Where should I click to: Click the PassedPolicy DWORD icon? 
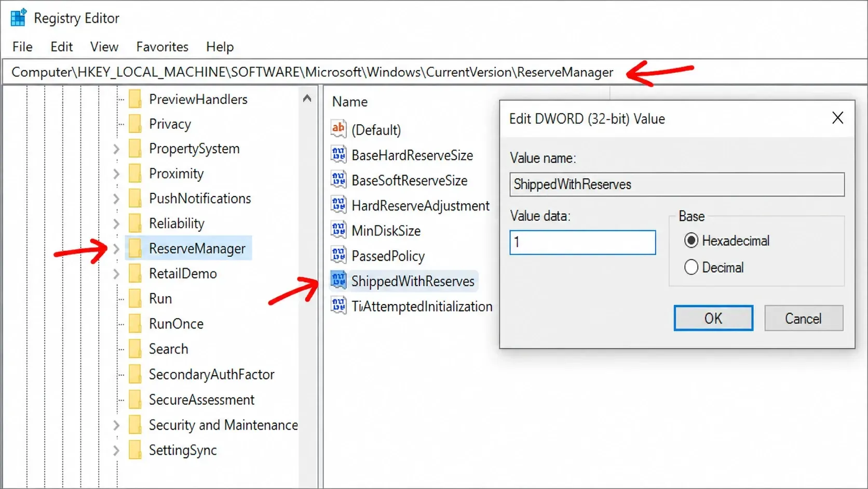[338, 255]
